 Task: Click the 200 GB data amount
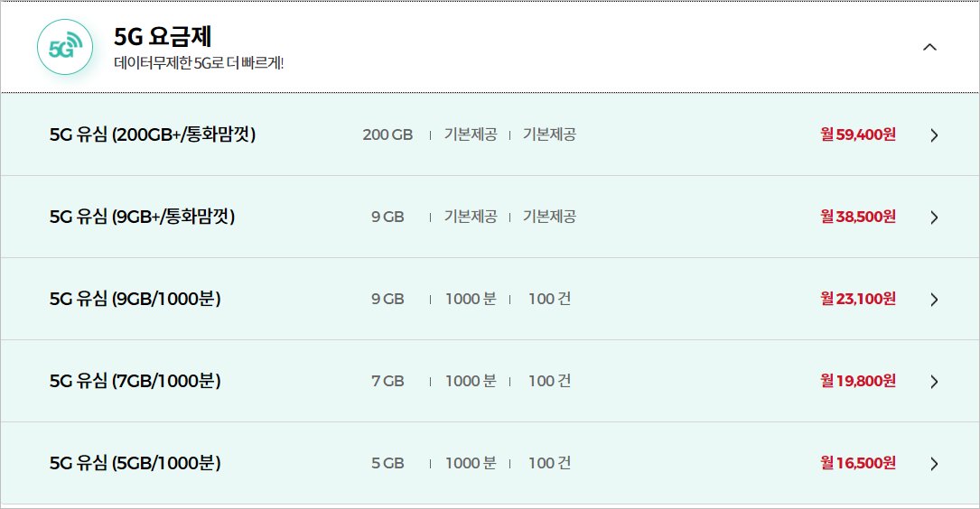click(x=387, y=134)
